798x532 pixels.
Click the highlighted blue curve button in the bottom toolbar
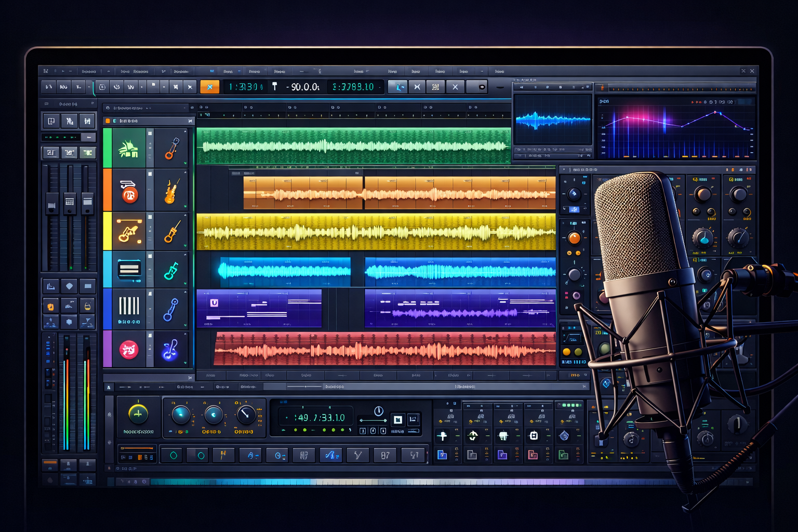[x=330, y=456]
